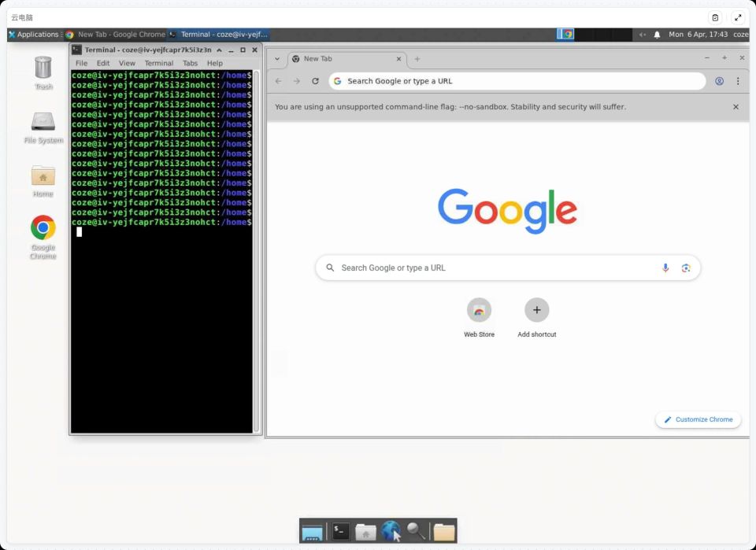Switch to New Tab - Google Chrome taskbar item
The image size is (756, 550).
[115, 35]
